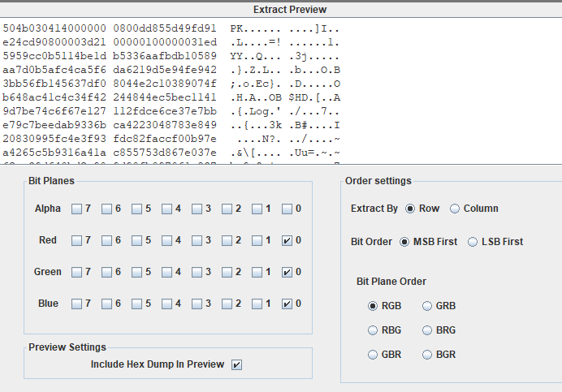This screenshot has height=392, width=562.
Task: Select Blue bit plane 3
Action: pos(197,304)
